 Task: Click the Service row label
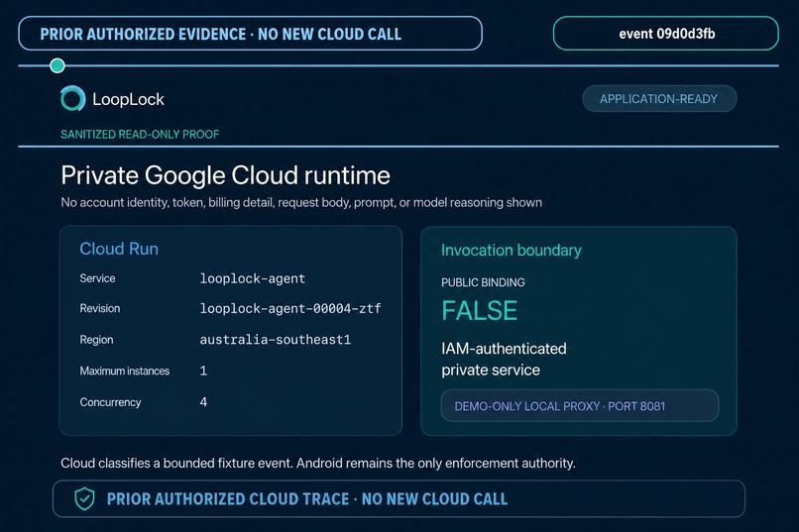coord(97,278)
